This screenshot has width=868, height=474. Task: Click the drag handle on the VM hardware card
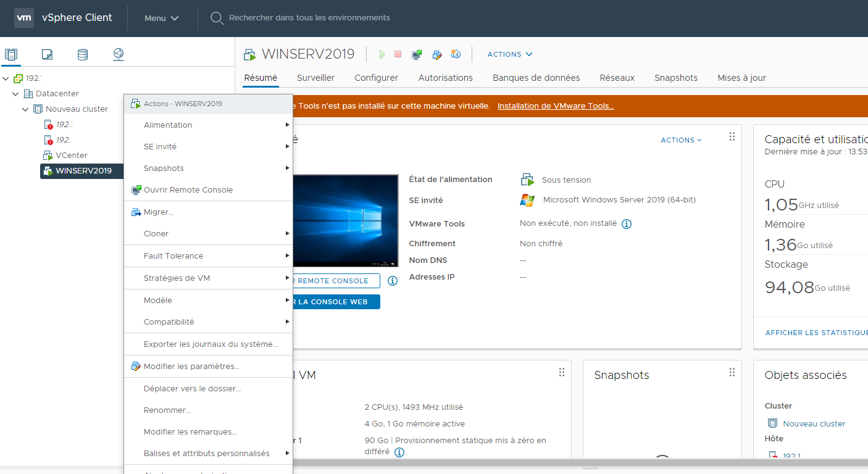pyautogui.click(x=562, y=372)
